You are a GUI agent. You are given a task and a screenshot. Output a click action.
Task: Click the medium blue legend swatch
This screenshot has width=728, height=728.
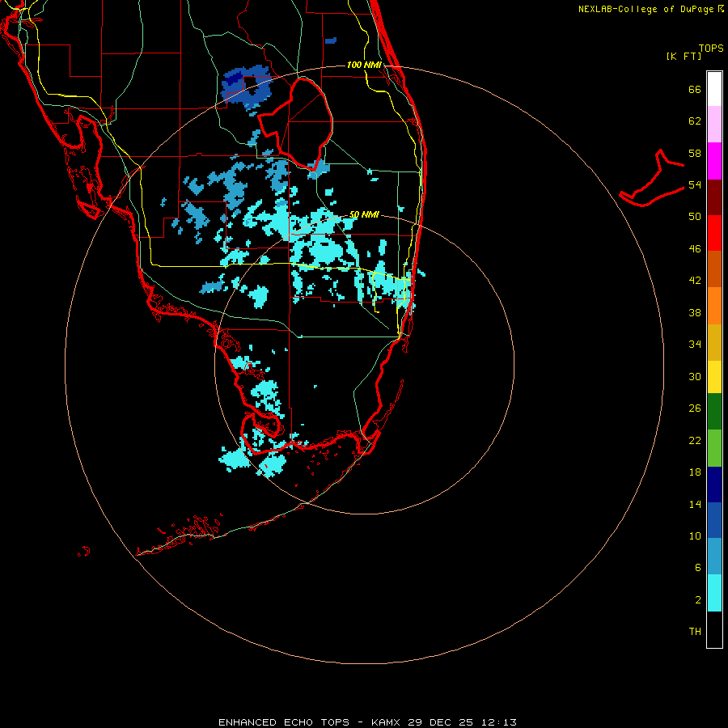pos(714,520)
